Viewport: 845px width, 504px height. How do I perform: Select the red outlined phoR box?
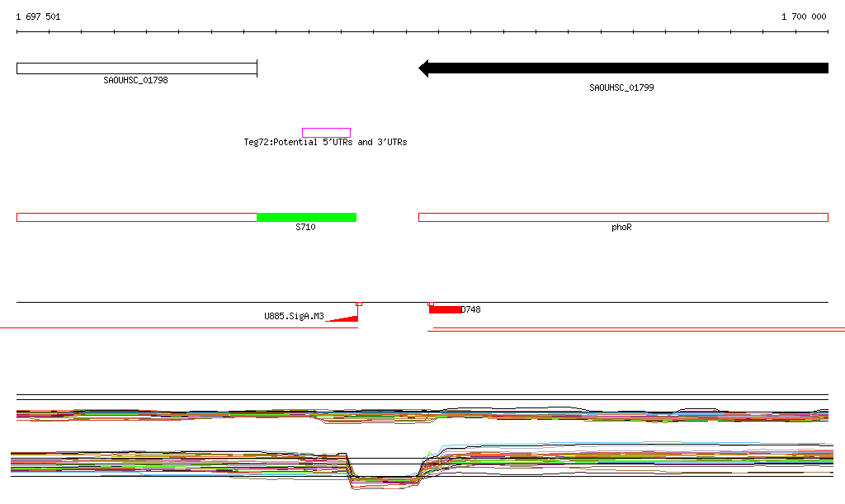(624, 218)
